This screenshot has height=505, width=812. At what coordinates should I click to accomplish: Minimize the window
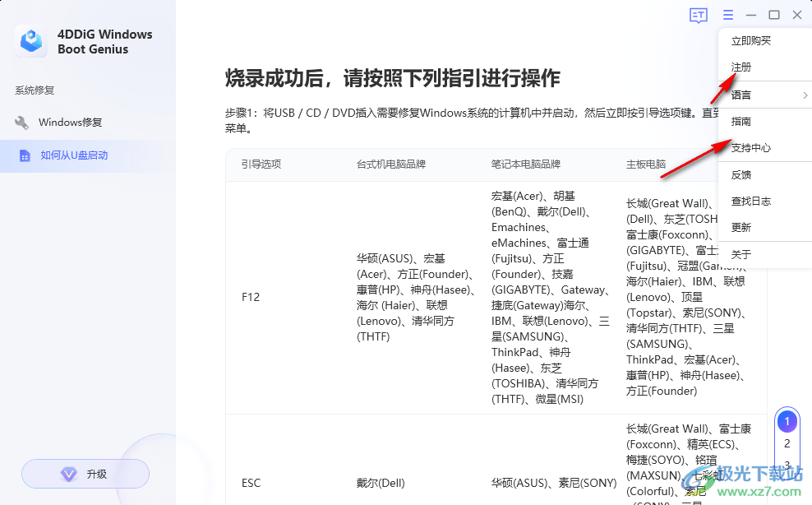(751, 15)
